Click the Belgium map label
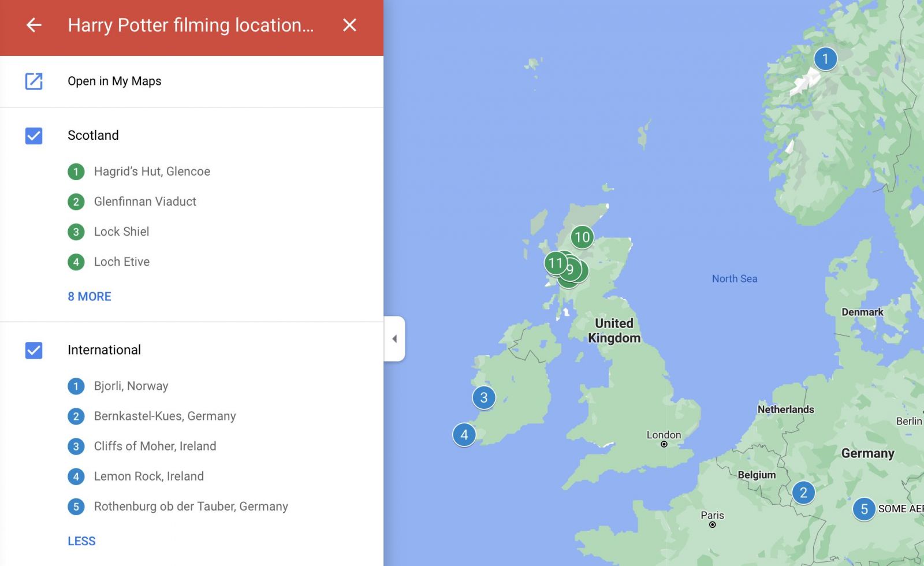 (757, 475)
